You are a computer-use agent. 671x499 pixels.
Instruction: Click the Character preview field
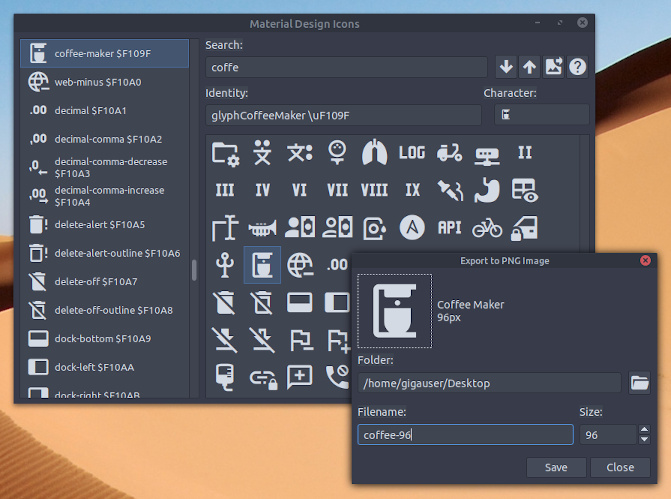(x=542, y=115)
